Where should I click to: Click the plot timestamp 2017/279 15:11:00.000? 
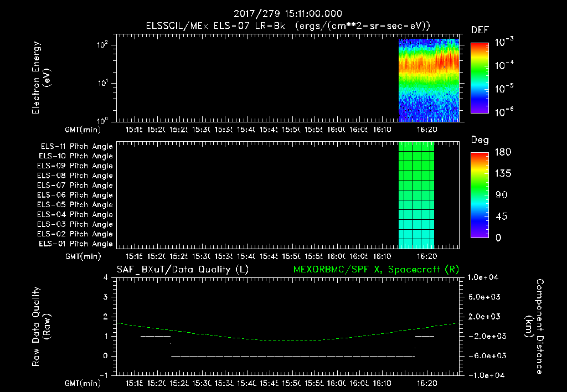coord(287,14)
